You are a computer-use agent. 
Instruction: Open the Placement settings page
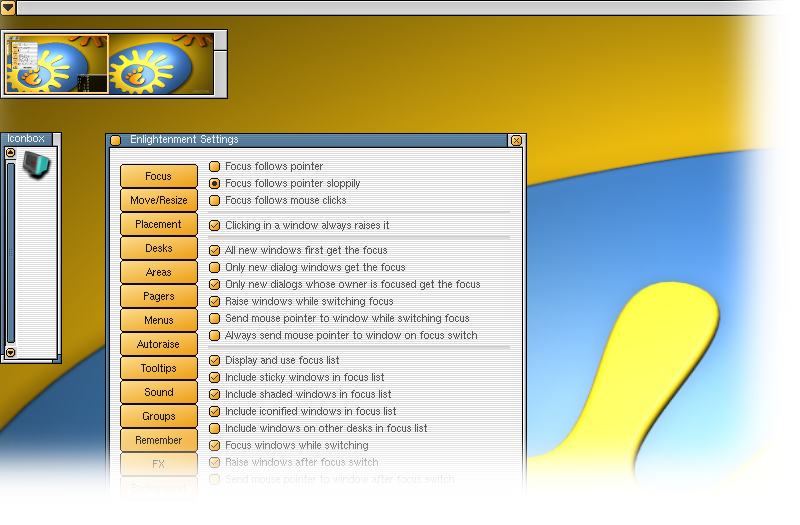coord(159,224)
